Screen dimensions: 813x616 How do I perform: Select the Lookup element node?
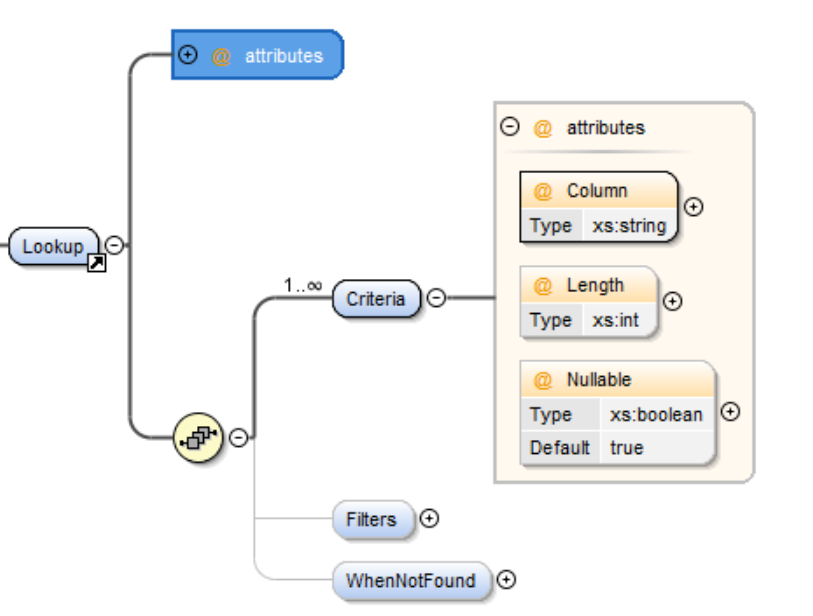coord(53,246)
